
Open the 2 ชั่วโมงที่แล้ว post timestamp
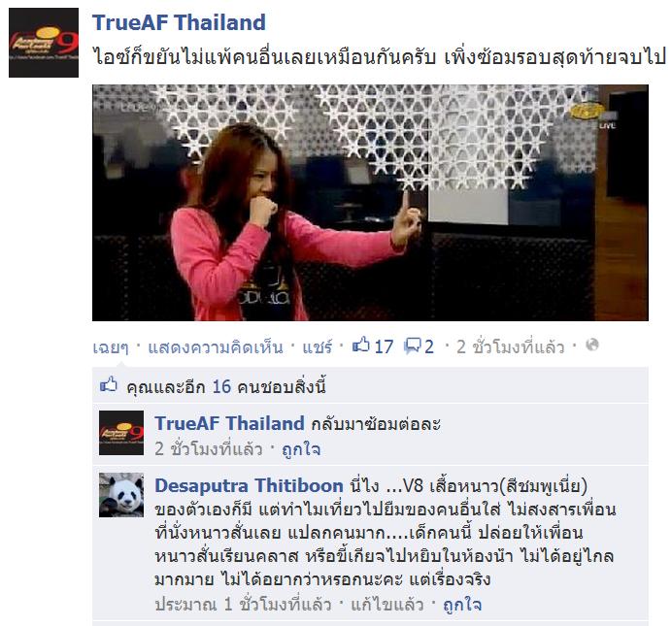pos(511,346)
